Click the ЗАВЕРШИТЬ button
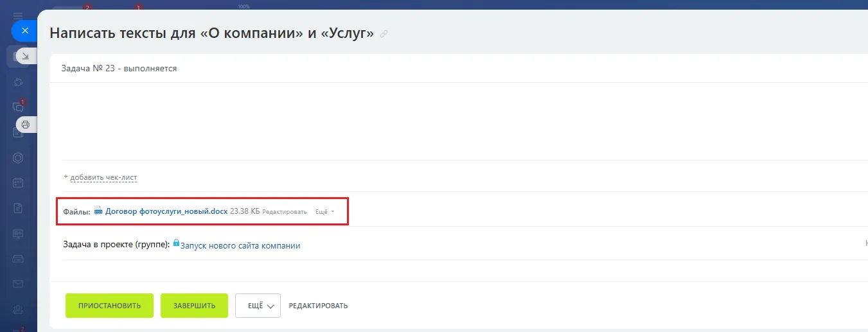 pyautogui.click(x=194, y=306)
